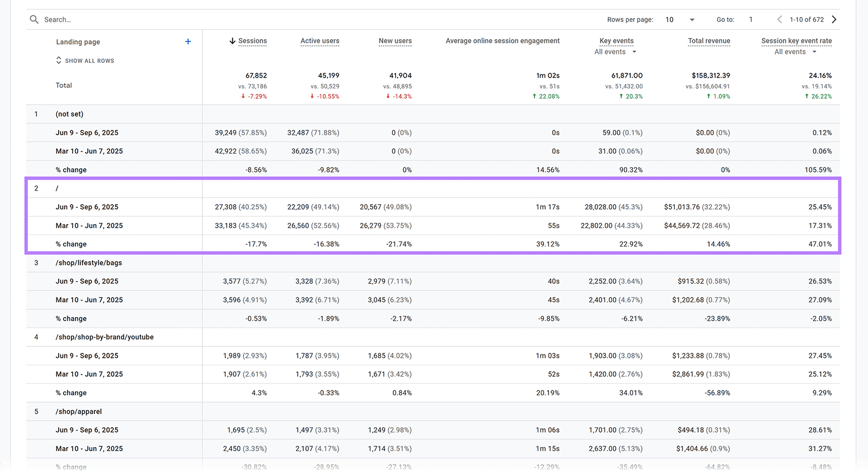Sort by New users column
Viewport: 868px width, 475px height.
395,41
